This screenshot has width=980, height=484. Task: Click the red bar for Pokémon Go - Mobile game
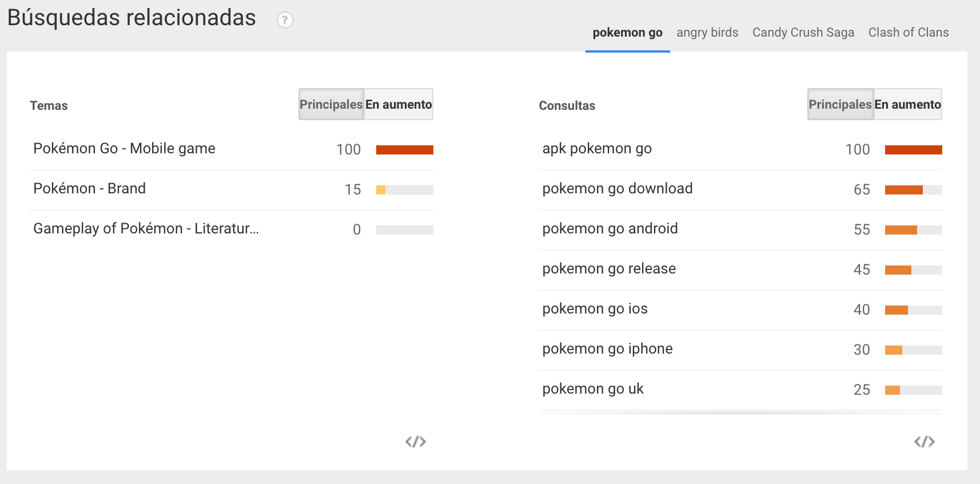405,150
